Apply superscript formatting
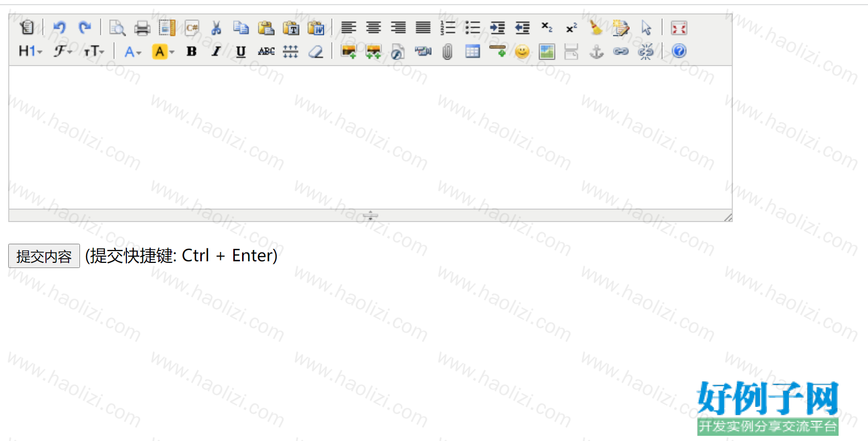This screenshot has height=441, width=868. [x=572, y=27]
